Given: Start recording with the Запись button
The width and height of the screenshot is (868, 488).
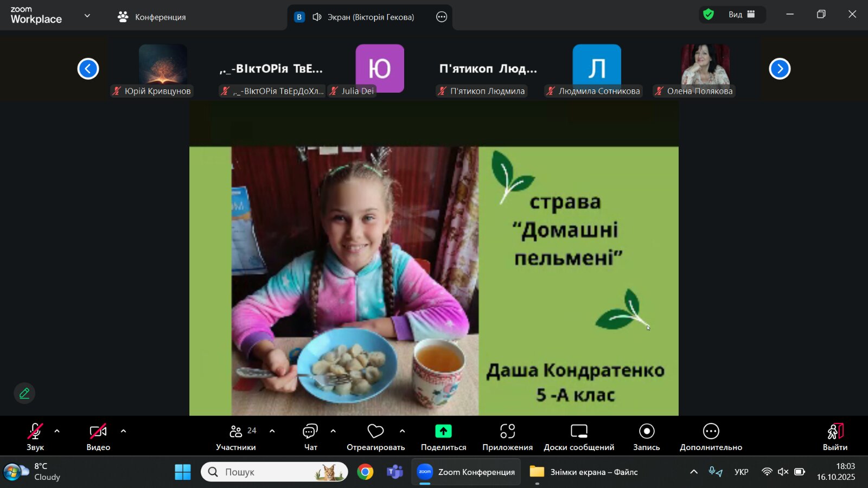Looking at the screenshot, I should (x=646, y=437).
